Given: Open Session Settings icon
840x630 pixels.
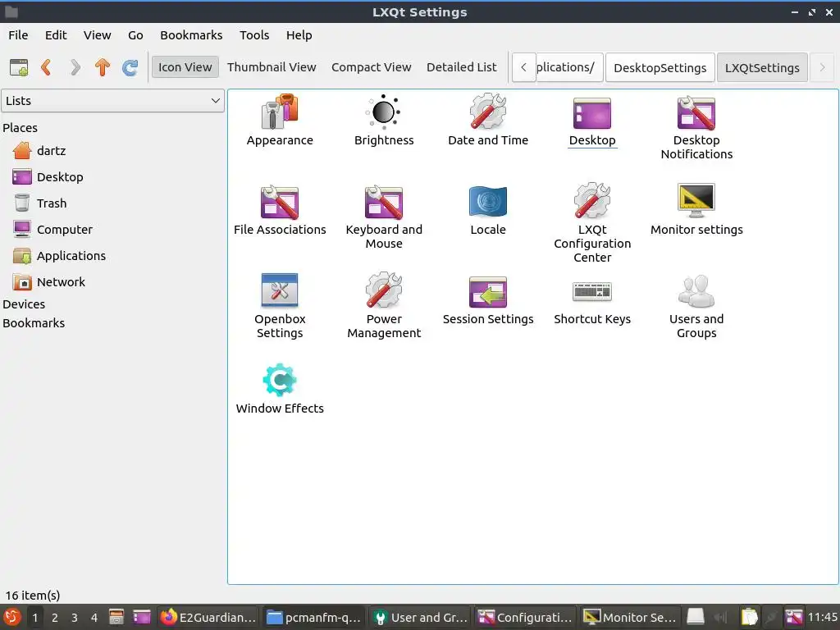Looking at the screenshot, I should point(487,300).
